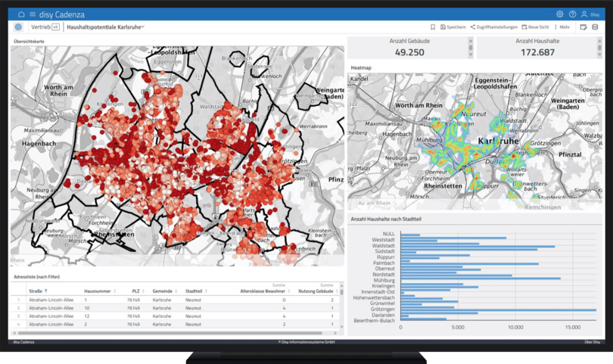
Task: Click the Heatmap panel title
Action: 361,67
